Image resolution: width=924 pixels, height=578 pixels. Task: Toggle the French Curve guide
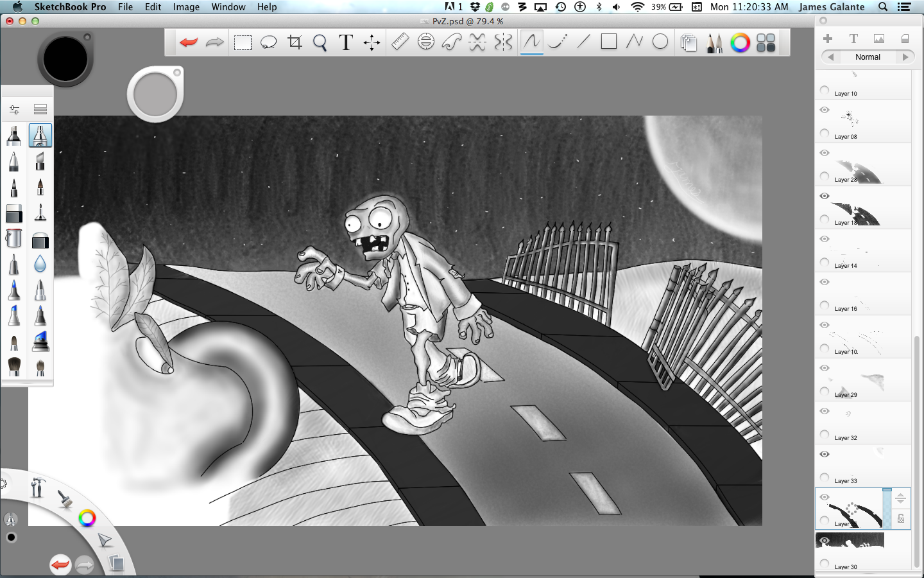pyautogui.click(x=452, y=42)
